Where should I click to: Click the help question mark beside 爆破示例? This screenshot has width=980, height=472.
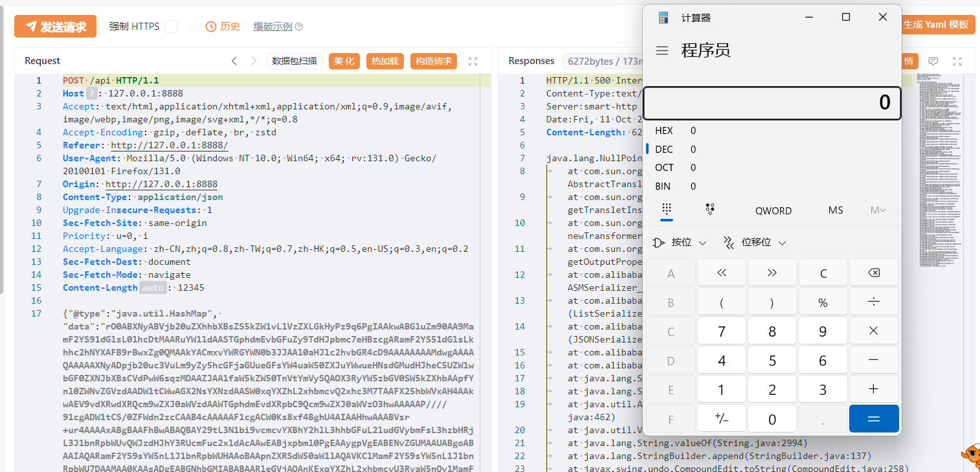pos(298,27)
